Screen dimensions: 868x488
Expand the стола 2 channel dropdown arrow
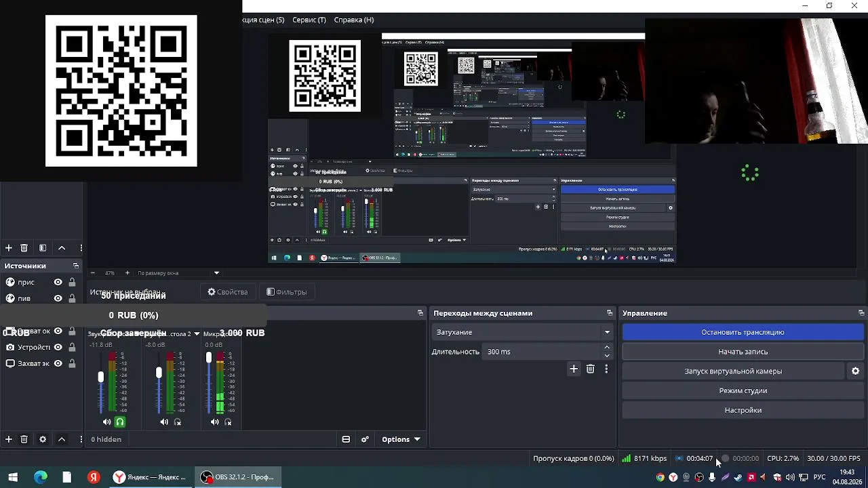point(197,333)
